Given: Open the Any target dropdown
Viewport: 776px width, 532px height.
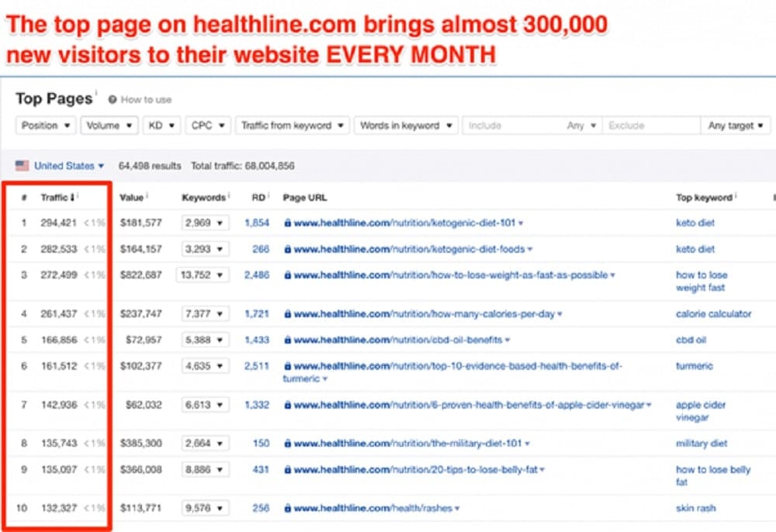Looking at the screenshot, I should pos(736,126).
